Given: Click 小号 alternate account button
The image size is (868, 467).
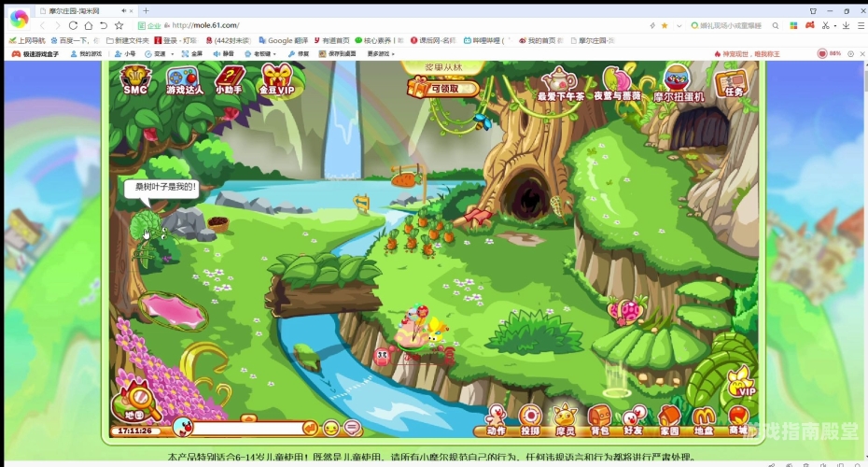Looking at the screenshot, I should [125, 54].
